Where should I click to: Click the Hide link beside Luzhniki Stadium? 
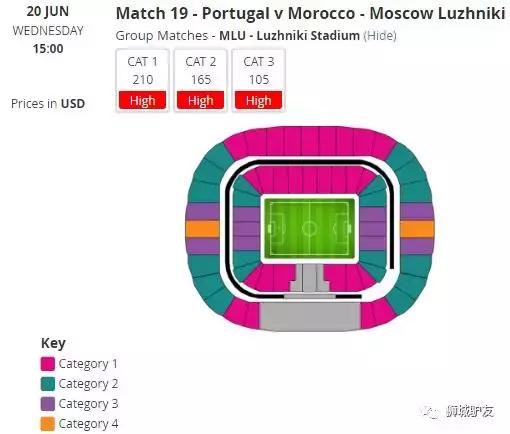pyautogui.click(x=380, y=36)
